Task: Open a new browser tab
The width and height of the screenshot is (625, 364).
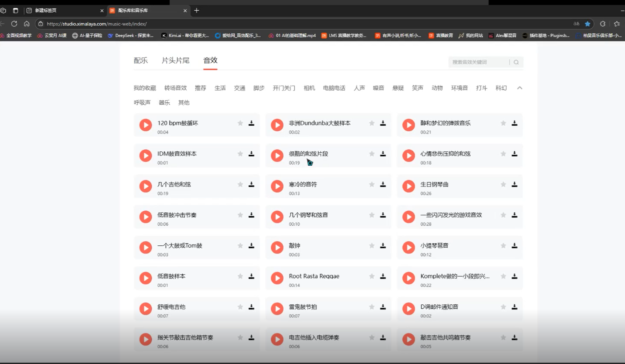Action: click(x=196, y=10)
